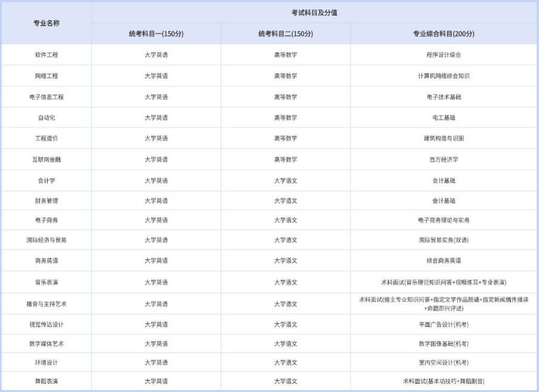Click the 统考科目二(150分) column header
The image size is (539, 392).
click(x=285, y=34)
